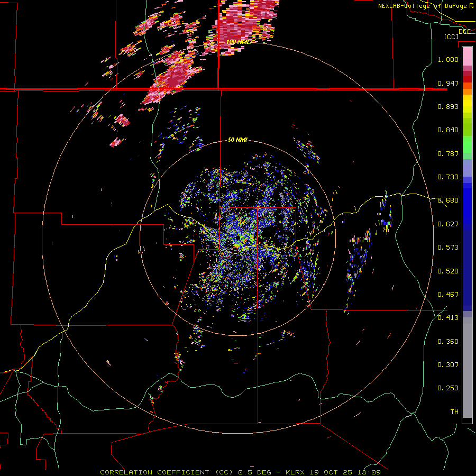The width and height of the screenshot is (476, 476).
Task: Click the [CC] legend heading
Action: click(451, 36)
